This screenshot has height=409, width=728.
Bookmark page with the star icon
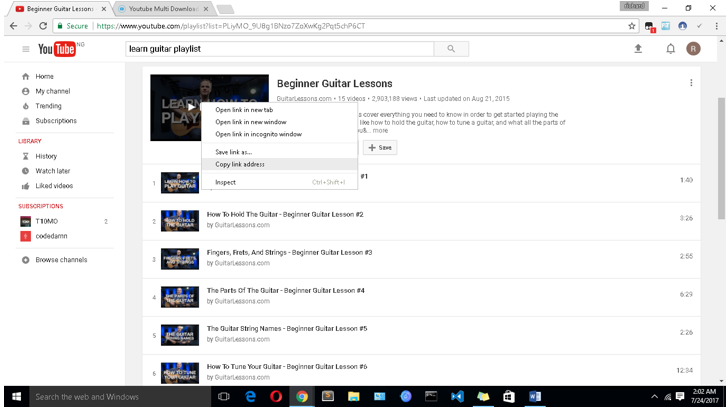tap(631, 26)
